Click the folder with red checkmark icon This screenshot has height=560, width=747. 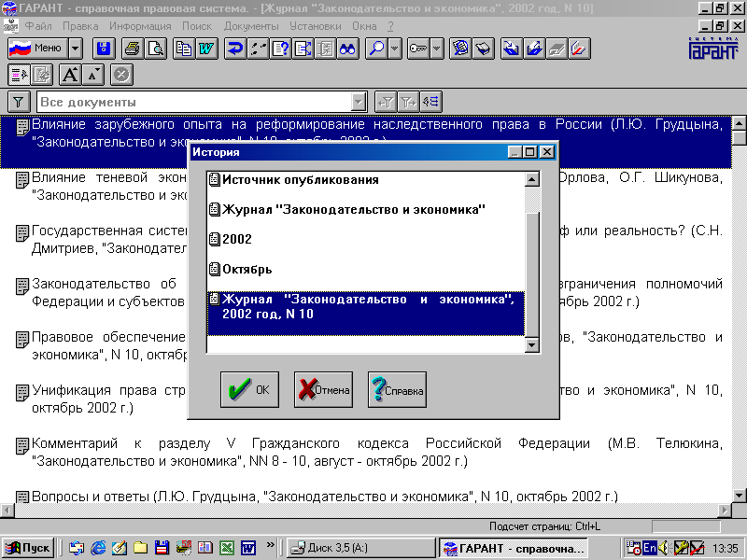pyautogui.click(x=579, y=49)
